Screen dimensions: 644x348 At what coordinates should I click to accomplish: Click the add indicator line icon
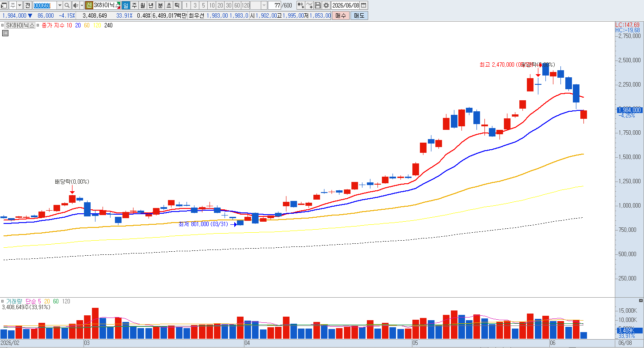point(309,5)
